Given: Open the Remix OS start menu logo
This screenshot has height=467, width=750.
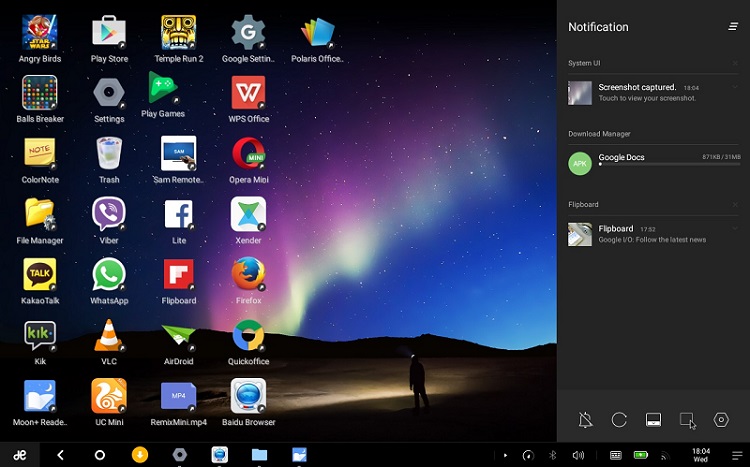Looking at the screenshot, I should click(x=20, y=455).
